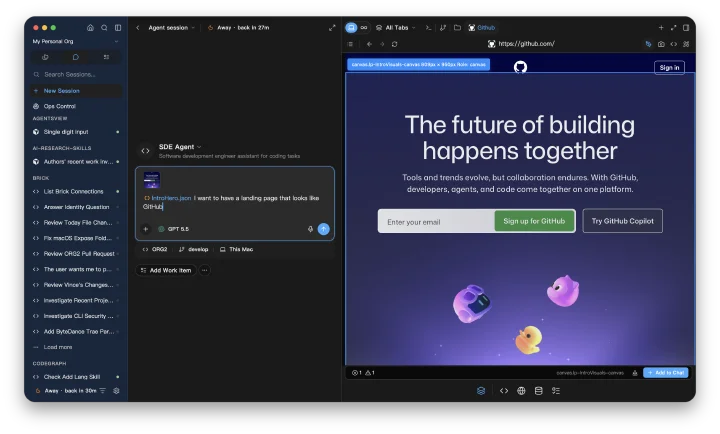The image size is (720, 434).
Task: Expand the browser panel with the diagonal arrows
Action: [x=674, y=28]
